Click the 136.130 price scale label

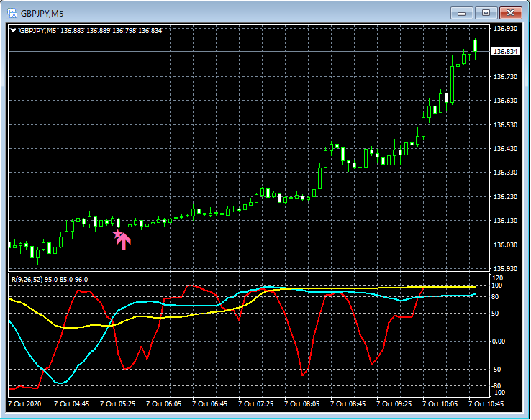tap(505, 221)
